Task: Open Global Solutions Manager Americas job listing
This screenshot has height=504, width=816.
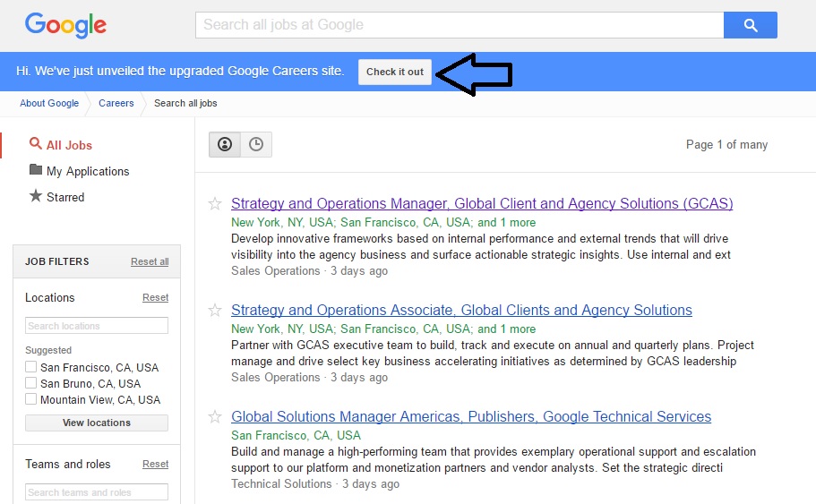Action: point(471,416)
